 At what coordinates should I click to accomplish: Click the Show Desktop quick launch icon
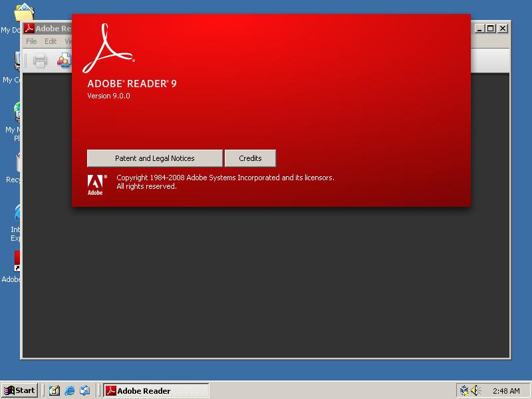click(x=55, y=390)
